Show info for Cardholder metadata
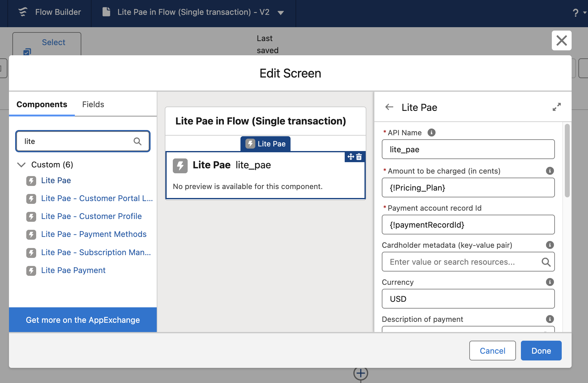 click(550, 245)
